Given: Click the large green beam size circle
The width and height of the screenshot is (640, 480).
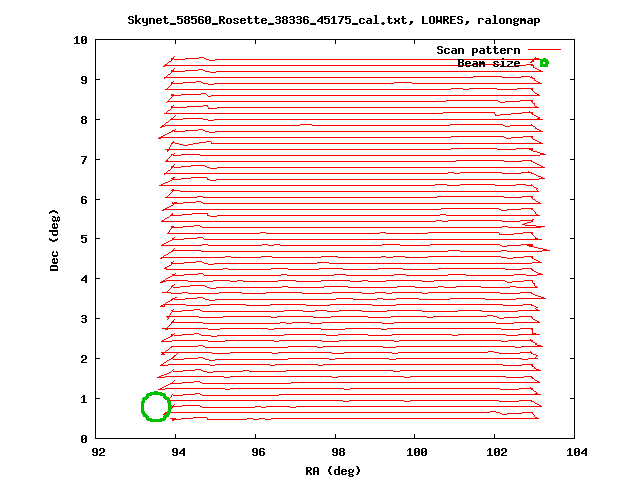Looking at the screenshot, I should coord(156,407).
